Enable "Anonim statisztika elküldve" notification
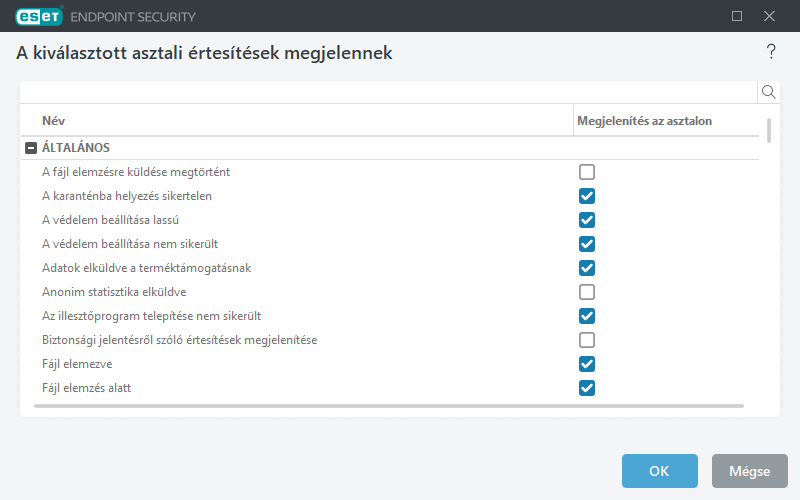The image size is (800, 500). [587, 292]
